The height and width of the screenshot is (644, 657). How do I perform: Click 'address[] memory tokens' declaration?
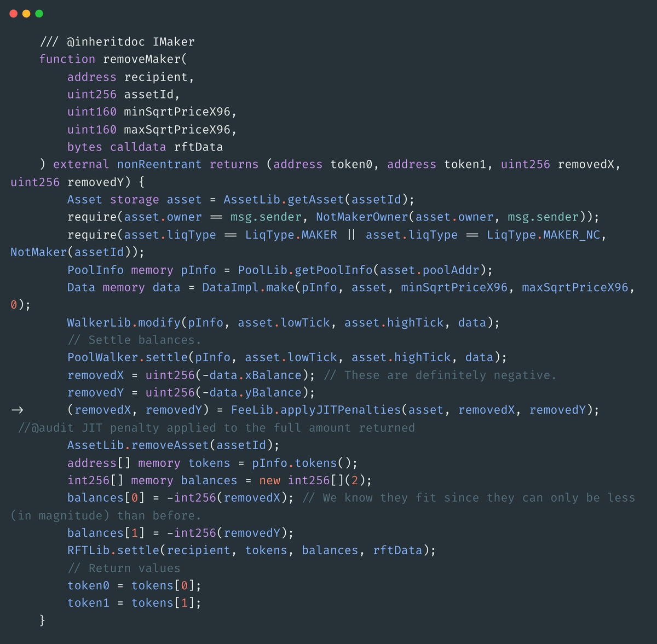pos(148,463)
